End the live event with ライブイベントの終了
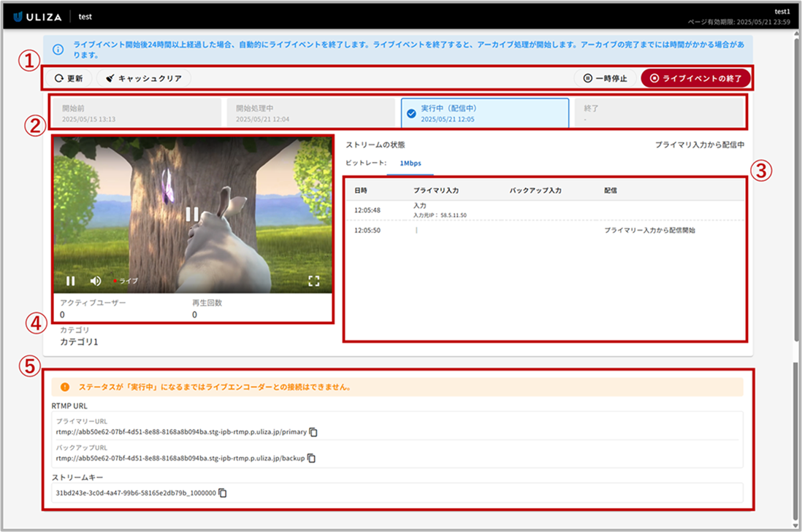This screenshot has height=532, width=802. point(695,78)
